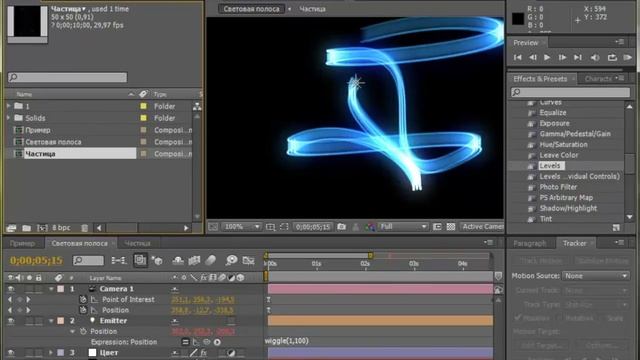The height and width of the screenshot is (360, 640).
Task: Expand the folder named 1
Action: coord(9,106)
